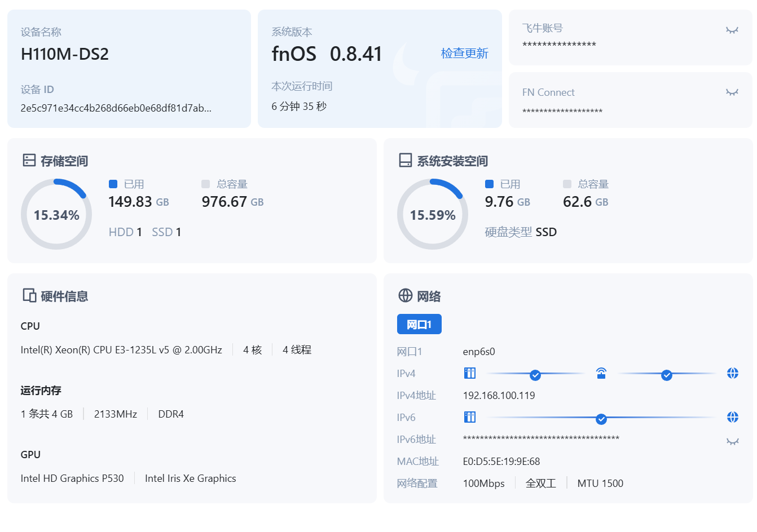Screen dimensions: 757x532
Task: Click the 62.6 GB total value
Action: (x=586, y=202)
